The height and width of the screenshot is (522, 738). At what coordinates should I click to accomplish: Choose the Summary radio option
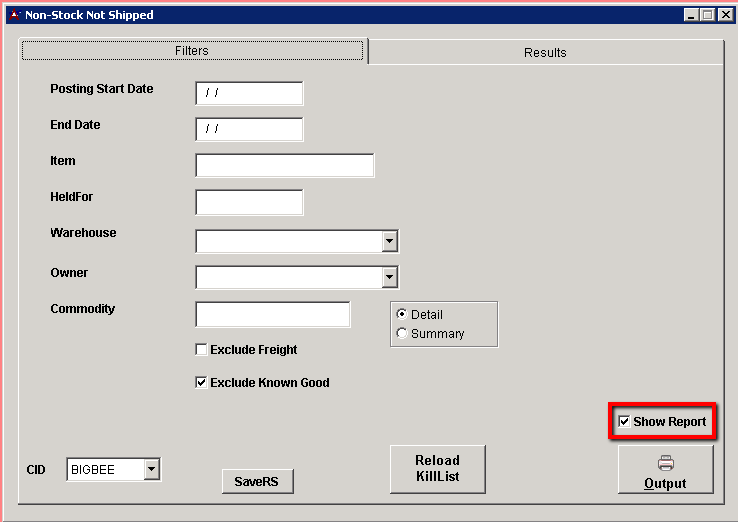402,334
